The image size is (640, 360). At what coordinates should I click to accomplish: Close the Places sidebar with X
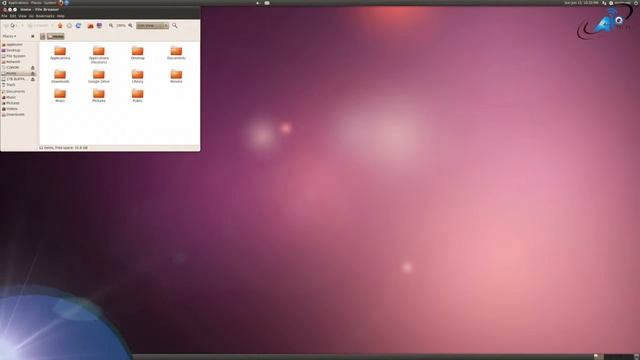click(33, 36)
